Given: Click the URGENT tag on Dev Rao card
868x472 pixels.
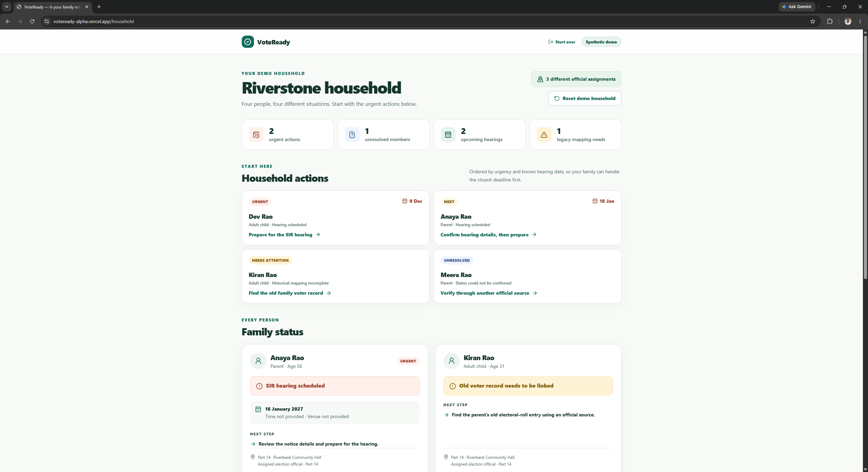Looking at the screenshot, I should click(260, 202).
